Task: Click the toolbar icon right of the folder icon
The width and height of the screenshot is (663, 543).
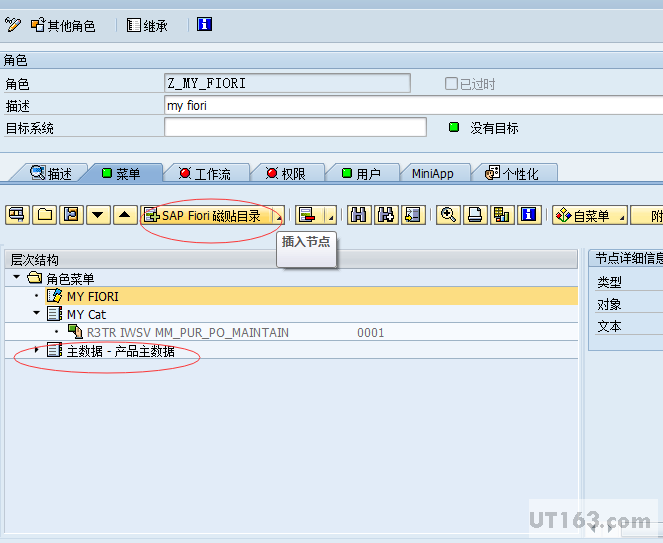Action: pos(71,215)
